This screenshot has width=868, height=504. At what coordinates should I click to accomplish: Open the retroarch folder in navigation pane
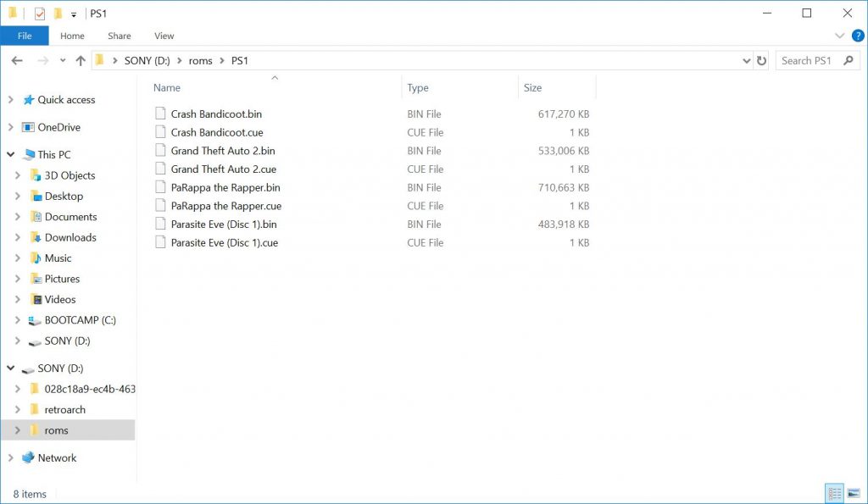point(64,409)
